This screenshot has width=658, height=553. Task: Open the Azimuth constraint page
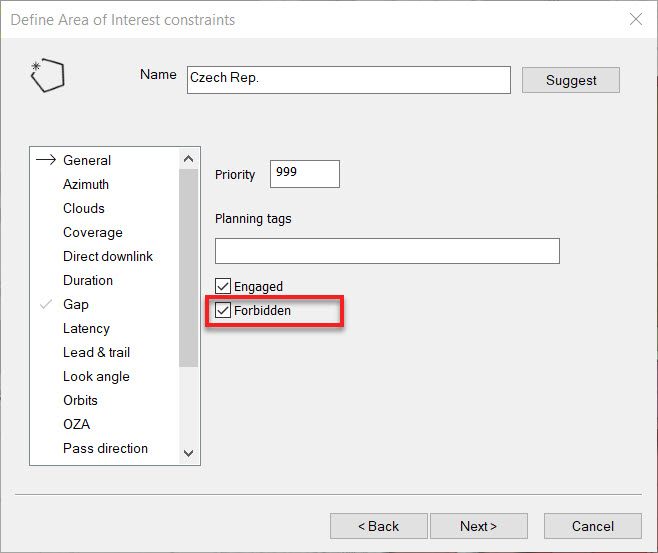[x=86, y=184]
